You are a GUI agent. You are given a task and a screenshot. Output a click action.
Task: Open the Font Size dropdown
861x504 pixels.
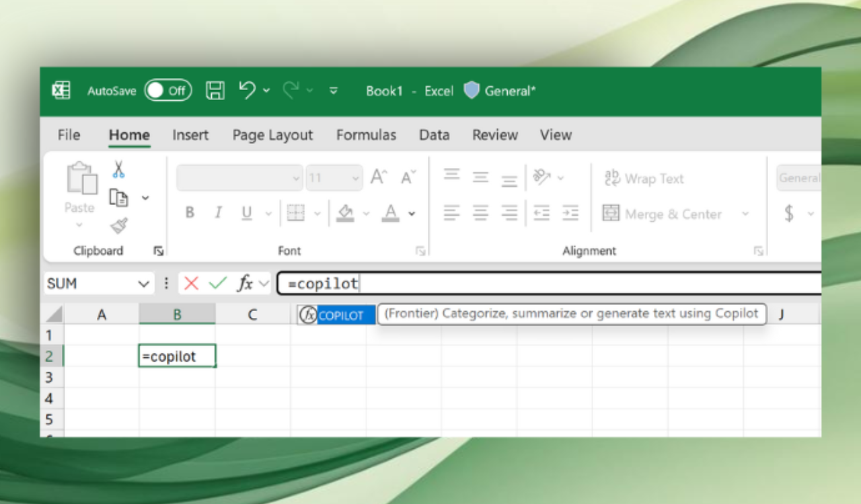pyautogui.click(x=357, y=177)
